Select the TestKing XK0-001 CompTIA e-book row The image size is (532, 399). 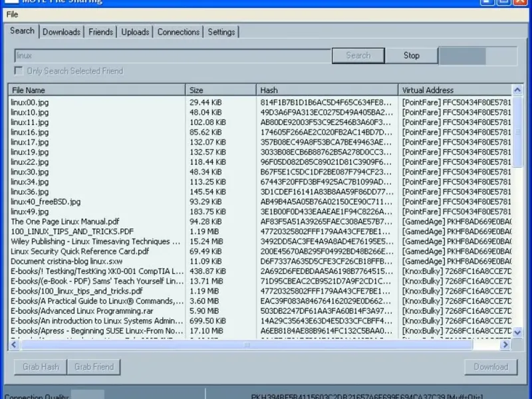coord(260,271)
